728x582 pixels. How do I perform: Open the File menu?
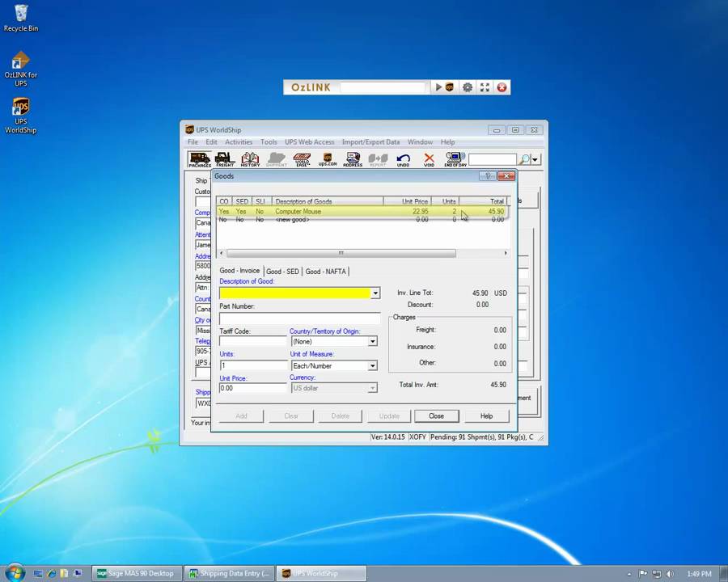pyautogui.click(x=193, y=142)
